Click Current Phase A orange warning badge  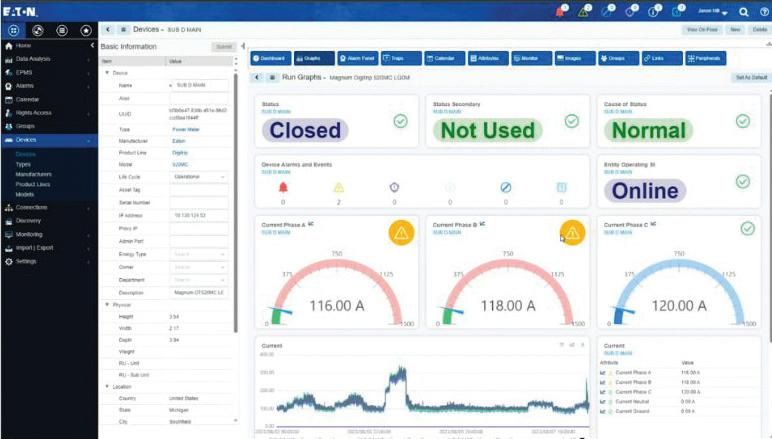[401, 232]
